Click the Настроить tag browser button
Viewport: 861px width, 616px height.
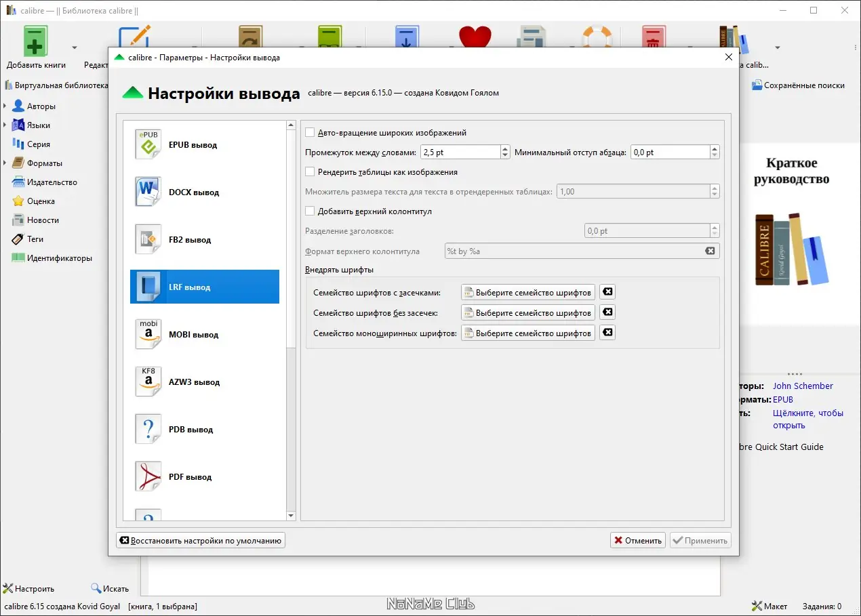pos(28,588)
